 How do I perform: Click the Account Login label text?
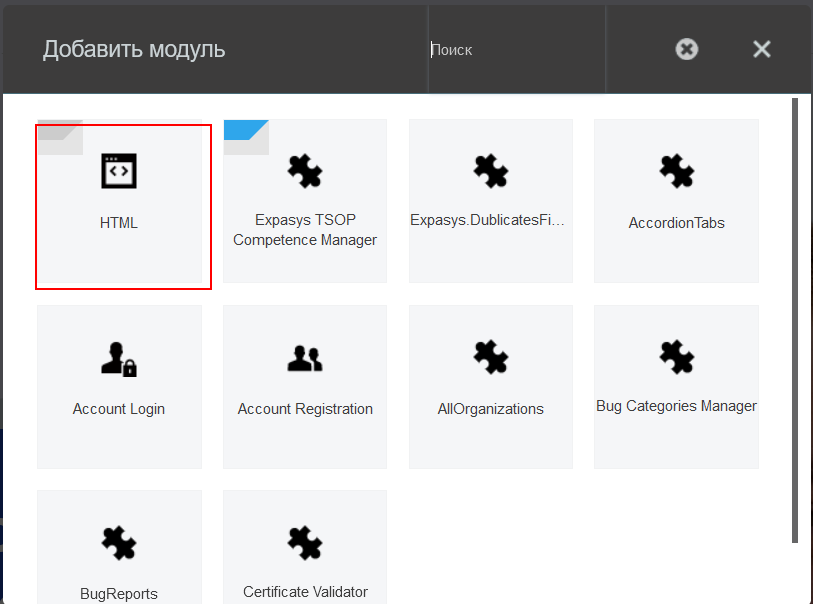pyautogui.click(x=119, y=409)
